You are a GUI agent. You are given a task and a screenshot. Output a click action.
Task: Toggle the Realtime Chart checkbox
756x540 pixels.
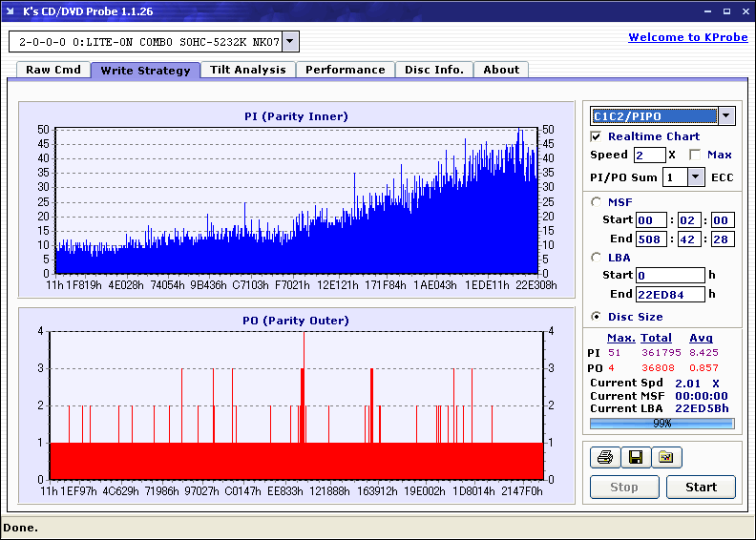(x=597, y=137)
